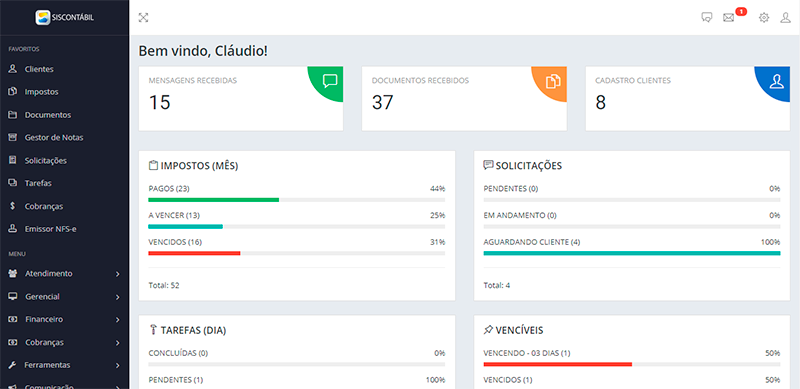800x389 pixels.
Task: Click the Tarefas icon in sidebar
Action: pos(13,183)
